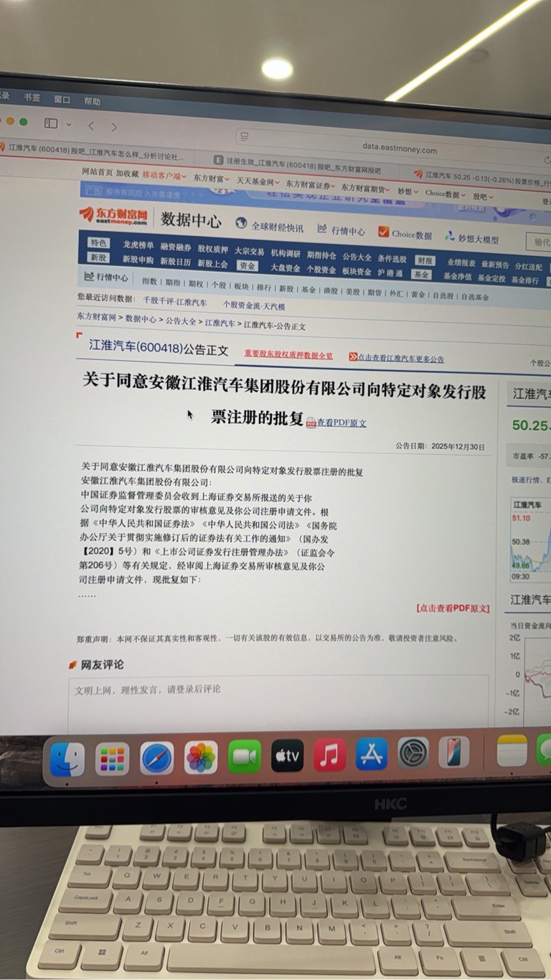Open App Store in the Dock
Screen dimensions: 551x980
[372, 754]
